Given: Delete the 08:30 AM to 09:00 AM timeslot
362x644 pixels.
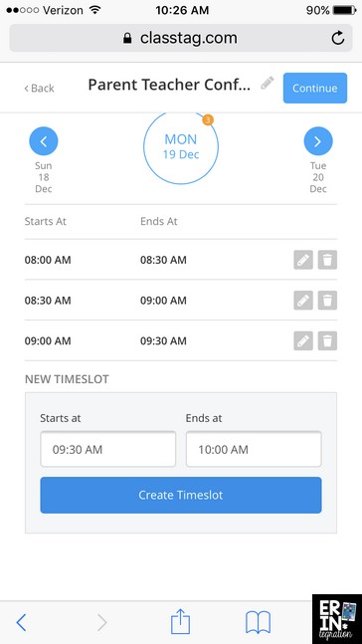Looking at the screenshot, I should click(327, 301).
